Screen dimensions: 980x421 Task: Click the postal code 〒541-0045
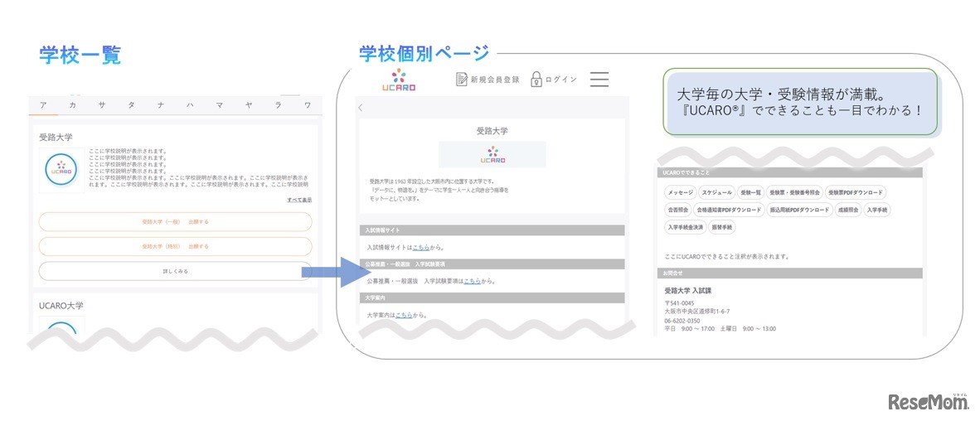pyautogui.click(x=679, y=303)
